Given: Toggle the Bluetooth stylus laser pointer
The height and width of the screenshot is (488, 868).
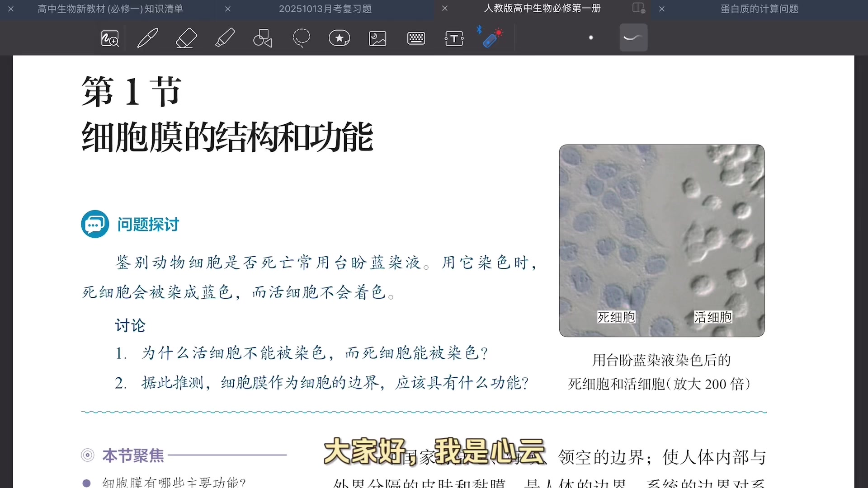Looking at the screenshot, I should (491, 38).
